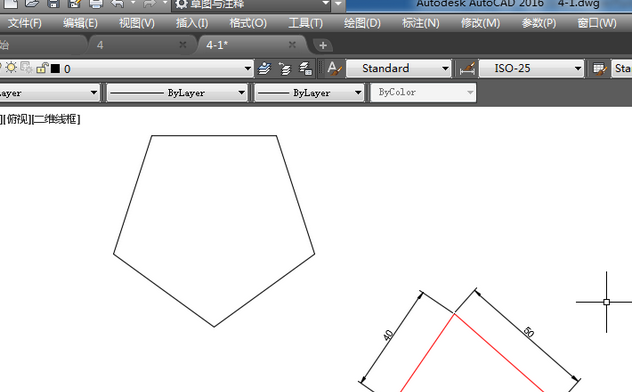Open the 绘图(D) menu
The height and width of the screenshot is (392, 632).
coord(362,23)
